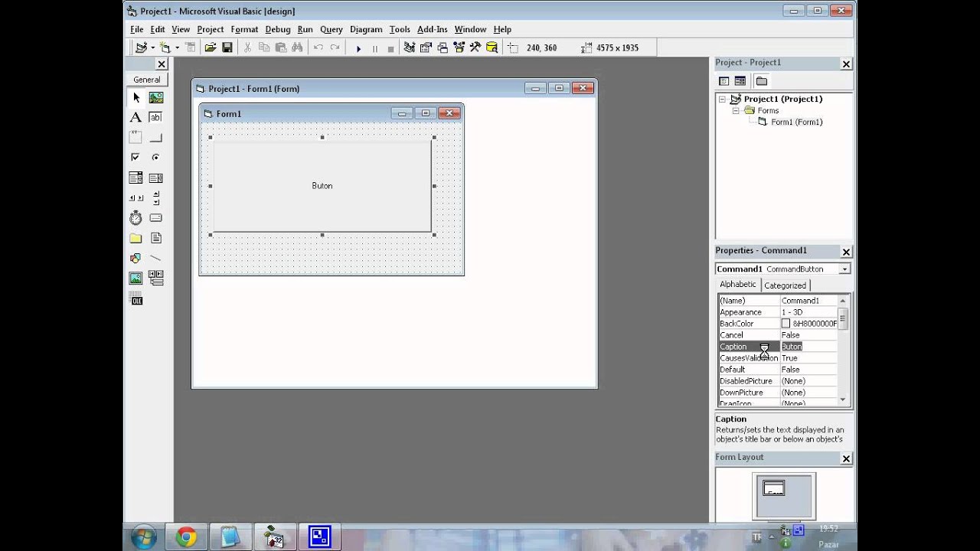Open the Debug menu

pos(277,29)
